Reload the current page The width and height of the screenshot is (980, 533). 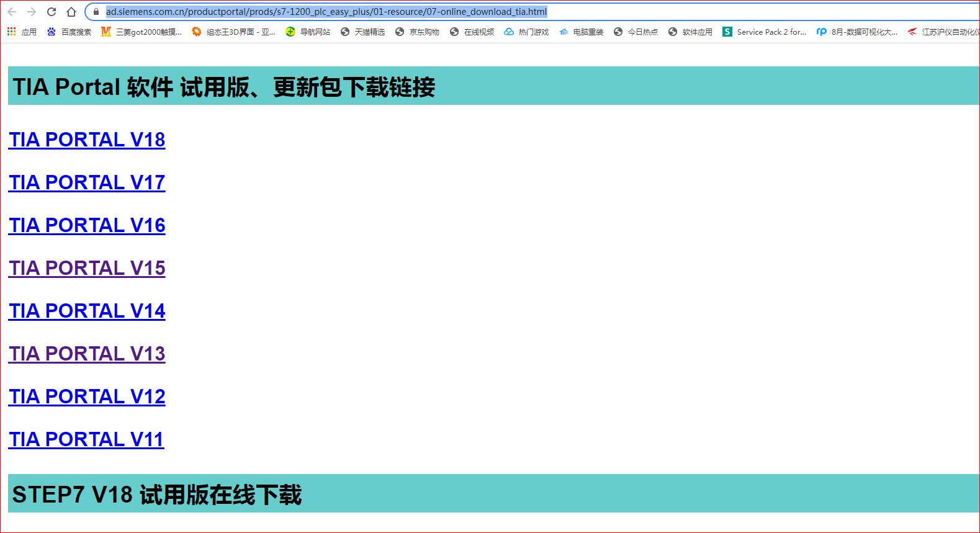pyautogui.click(x=52, y=12)
